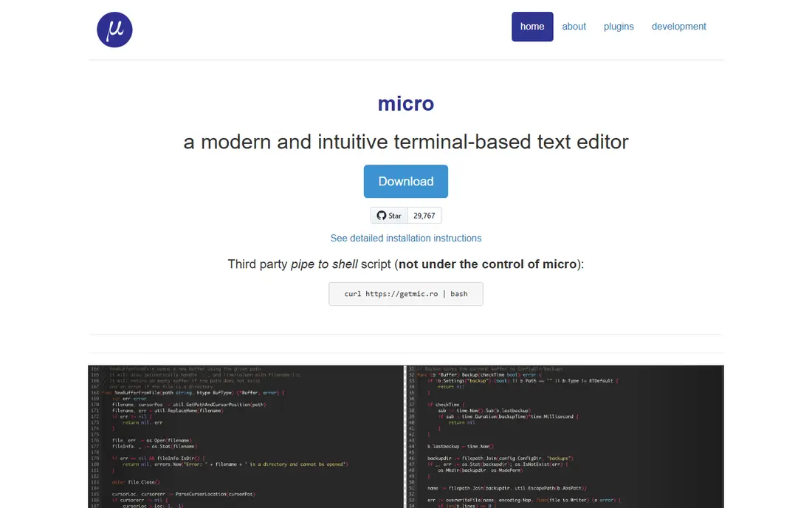Click the tagline about terminal-based text editor
The image size is (812, 508).
click(405, 142)
